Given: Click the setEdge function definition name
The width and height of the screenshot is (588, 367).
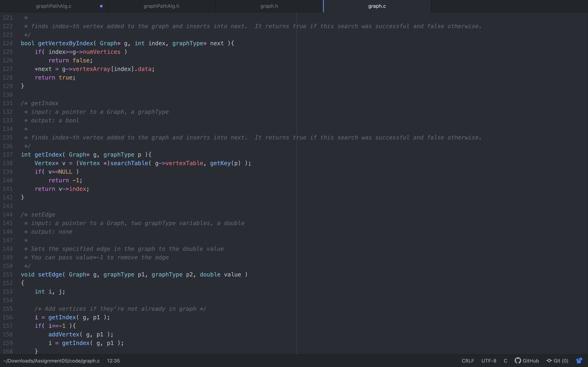Looking at the screenshot, I should pos(50,274).
